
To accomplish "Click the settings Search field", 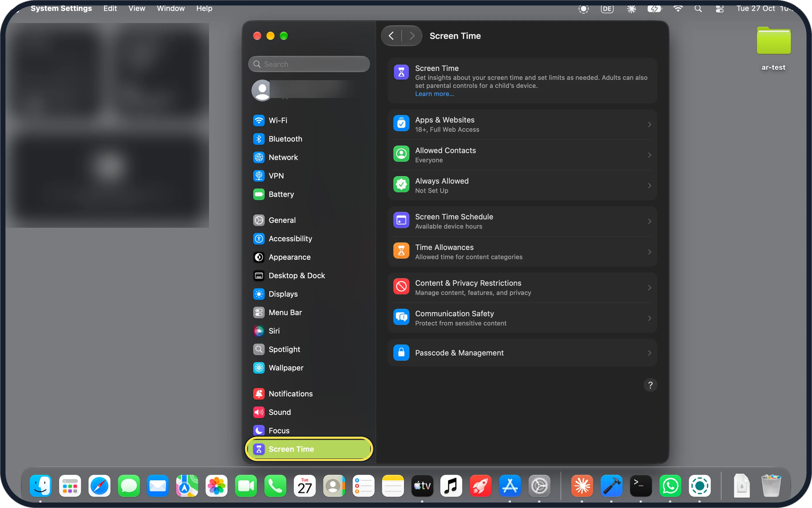I will coord(309,64).
